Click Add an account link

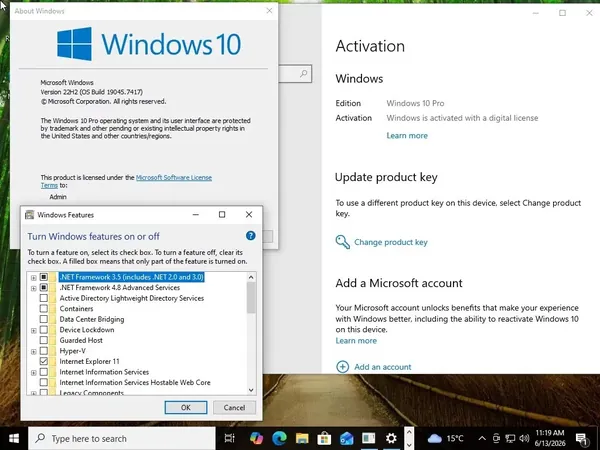383,367
